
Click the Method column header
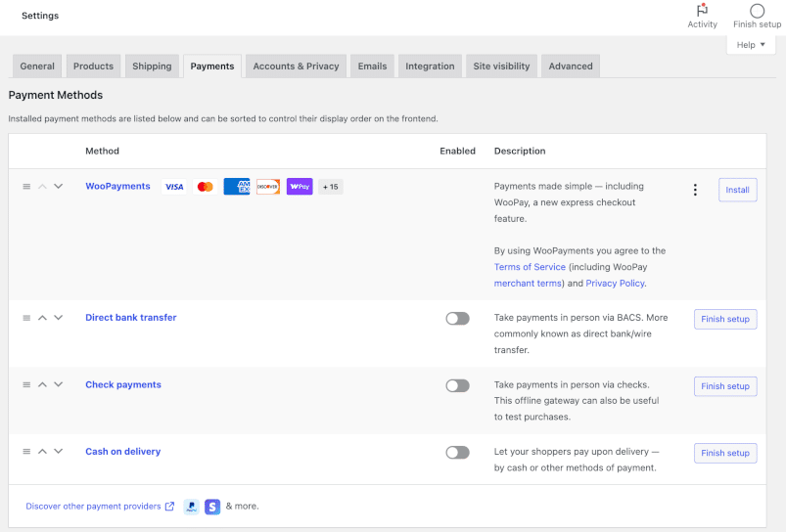(x=102, y=151)
